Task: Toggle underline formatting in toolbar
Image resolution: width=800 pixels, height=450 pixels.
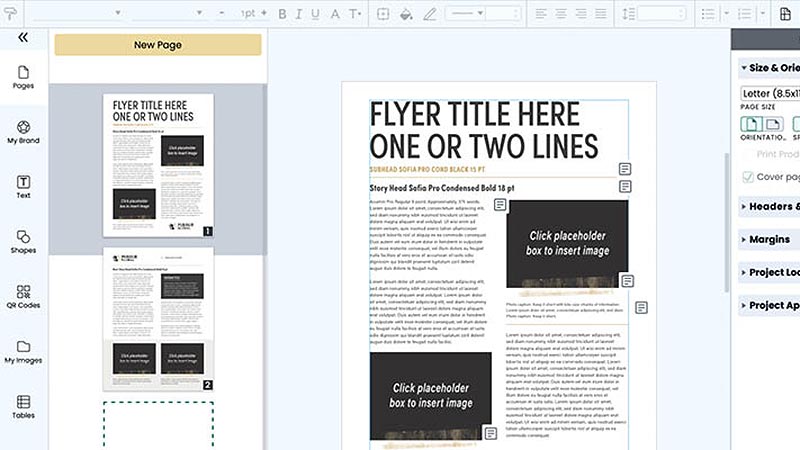Action: tap(316, 14)
